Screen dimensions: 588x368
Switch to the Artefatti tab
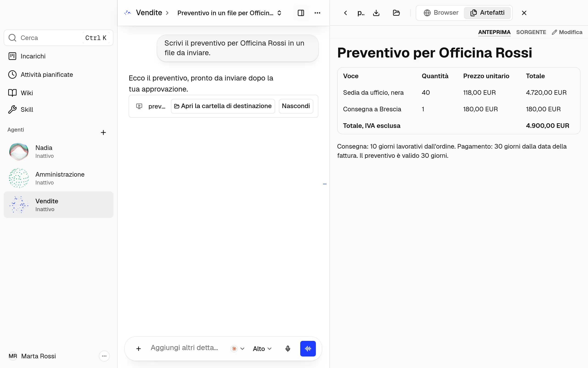pyautogui.click(x=487, y=13)
